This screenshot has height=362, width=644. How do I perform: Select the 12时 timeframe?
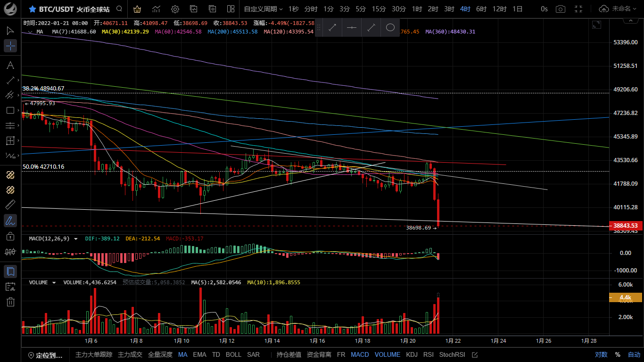pyautogui.click(x=499, y=9)
